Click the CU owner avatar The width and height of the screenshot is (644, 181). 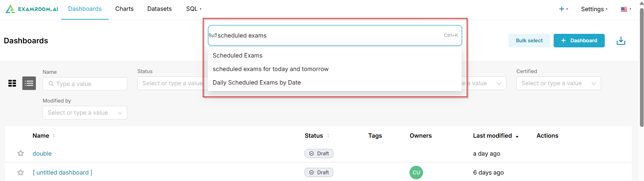click(416, 173)
